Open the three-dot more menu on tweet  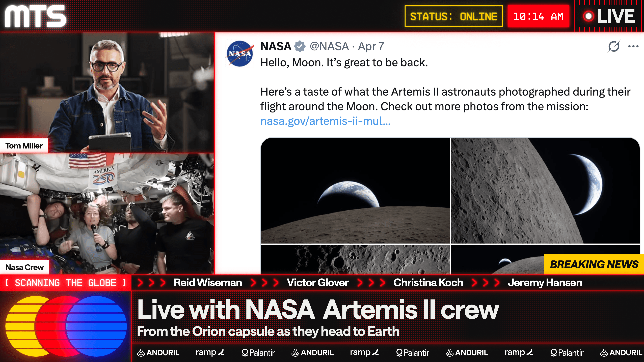coord(633,46)
